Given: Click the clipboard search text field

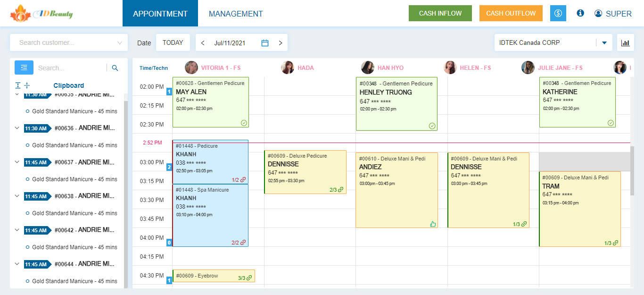Looking at the screenshot, I should [x=71, y=68].
